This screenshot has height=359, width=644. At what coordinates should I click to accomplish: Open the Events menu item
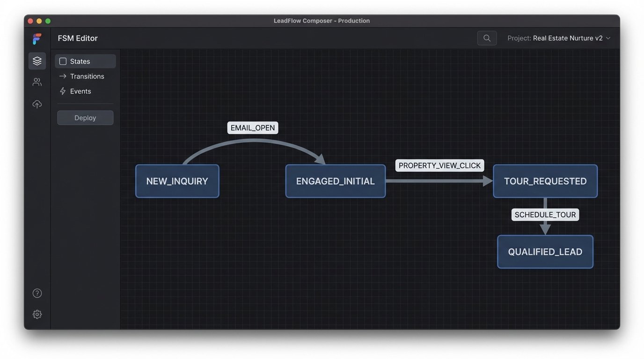click(80, 91)
